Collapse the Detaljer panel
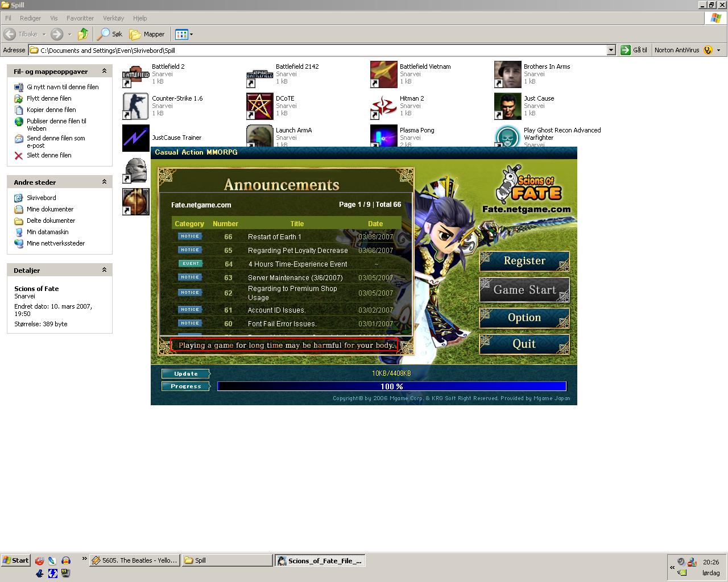Screen dimensions: 728x582 pos(104,270)
